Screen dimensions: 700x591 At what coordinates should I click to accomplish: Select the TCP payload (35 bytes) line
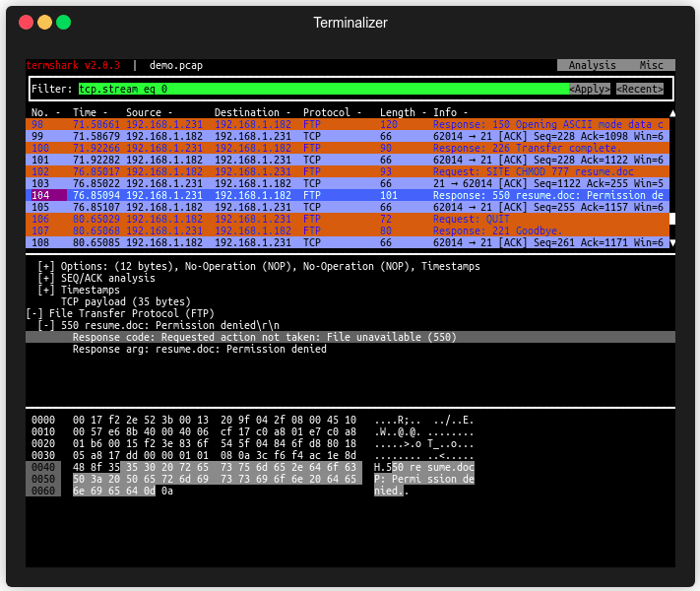click(x=126, y=302)
